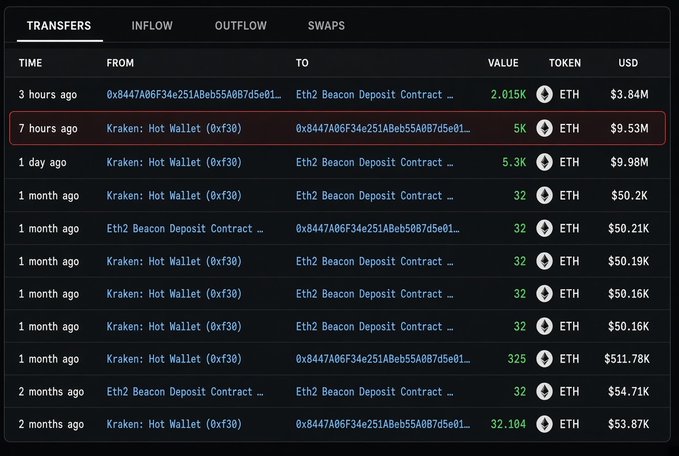The height and width of the screenshot is (456, 679).
Task: Click the 2.015K value
Action: tap(508, 94)
